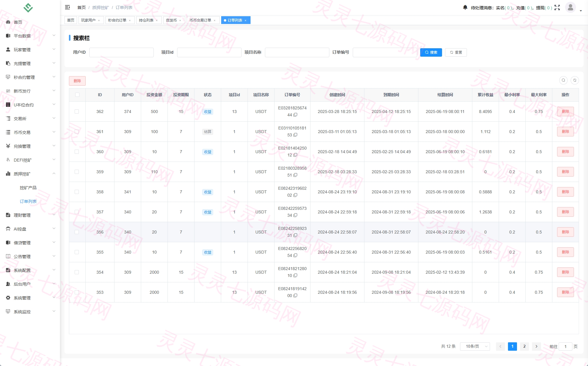588x366 pixels.
Task: Select 订单列表 in the sidebar
Action: 28,201
